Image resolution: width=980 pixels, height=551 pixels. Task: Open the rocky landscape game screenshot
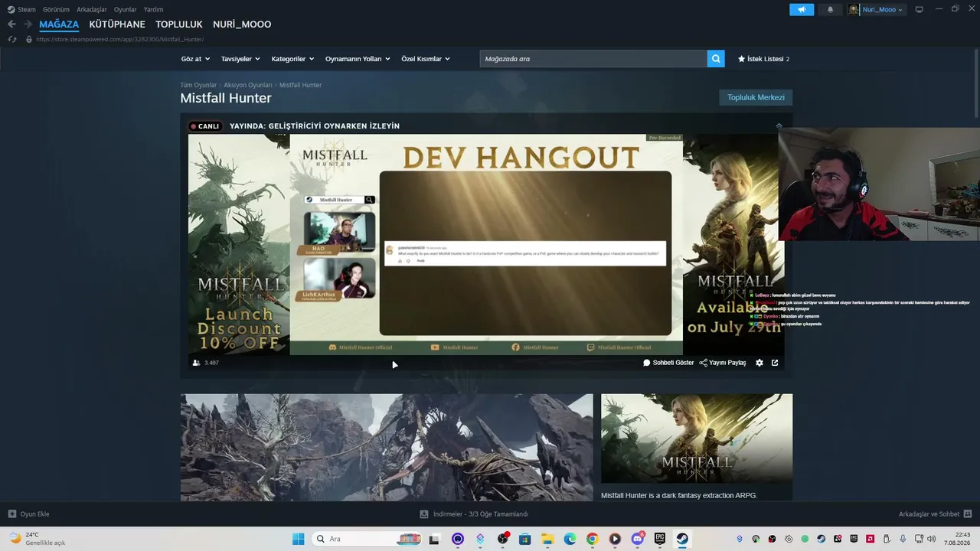point(387,448)
